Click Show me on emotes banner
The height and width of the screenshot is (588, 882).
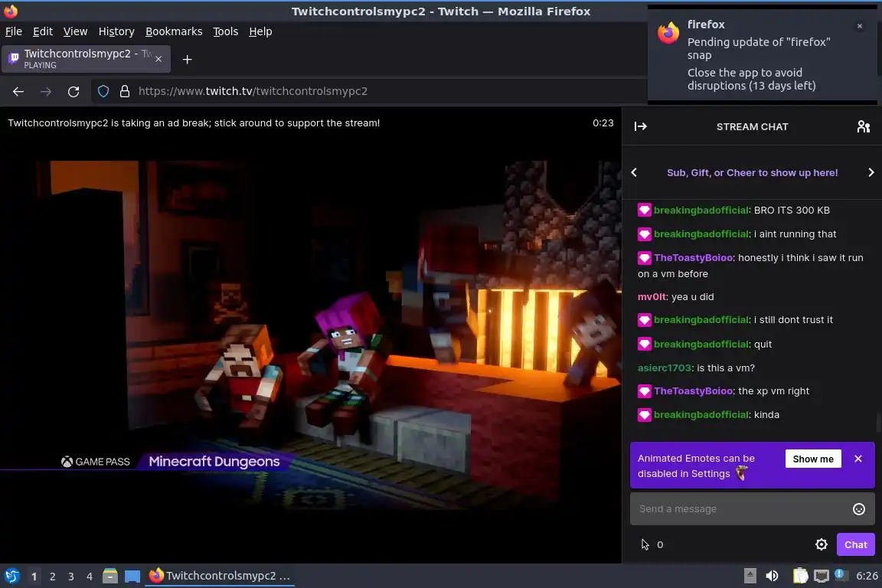tap(813, 459)
